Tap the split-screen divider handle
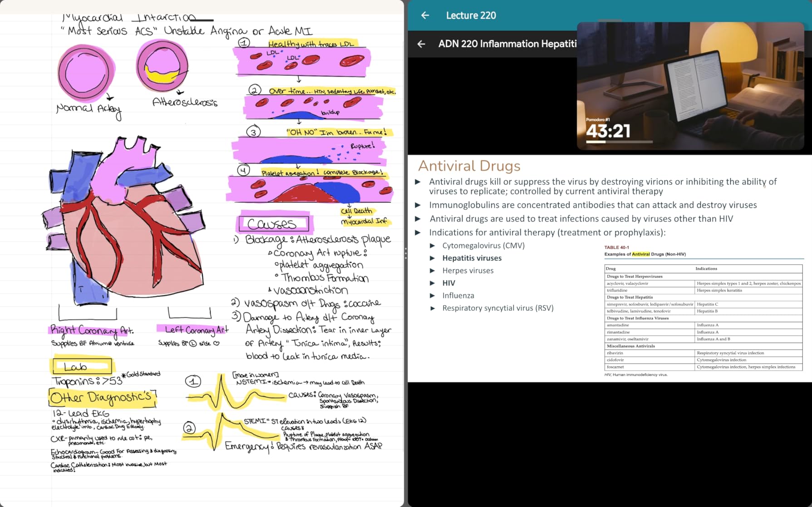 click(406, 253)
